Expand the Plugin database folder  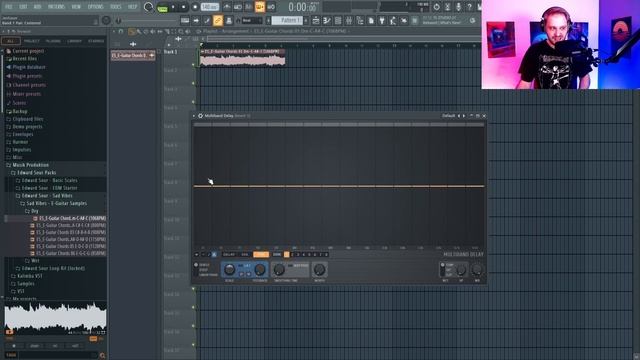coord(29,67)
